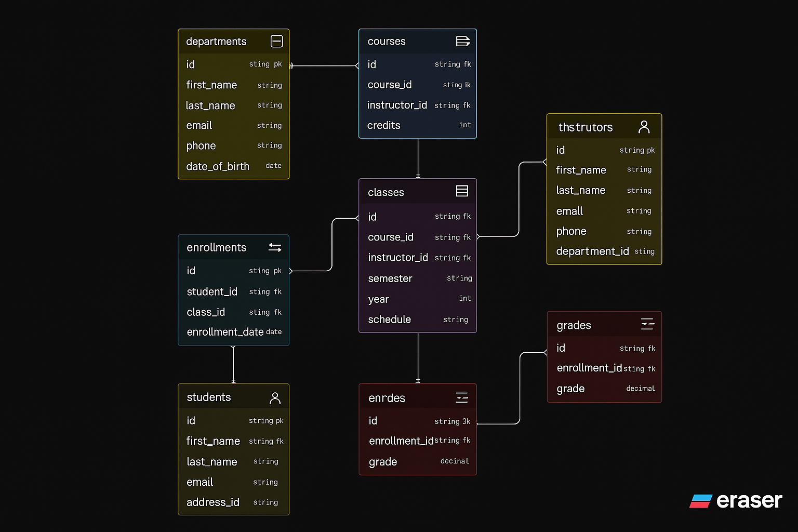Click the address_id field in the students table
This screenshot has height=532, width=798.
click(213, 502)
